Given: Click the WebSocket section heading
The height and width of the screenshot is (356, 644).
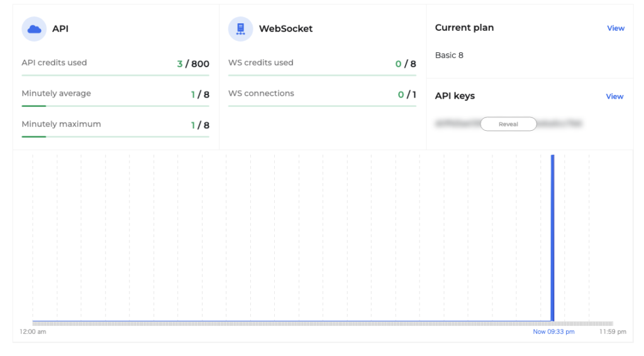Looking at the screenshot, I should [286, 29].
